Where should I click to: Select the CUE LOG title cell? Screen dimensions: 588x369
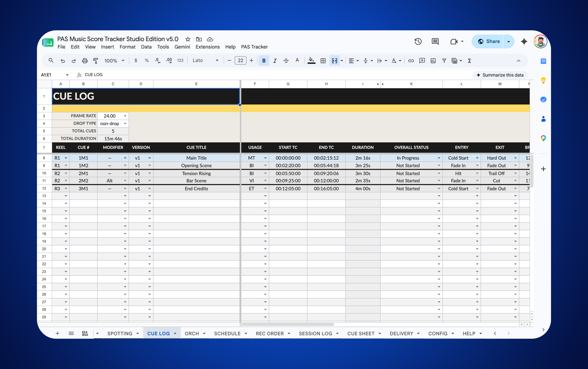(146, 96)
